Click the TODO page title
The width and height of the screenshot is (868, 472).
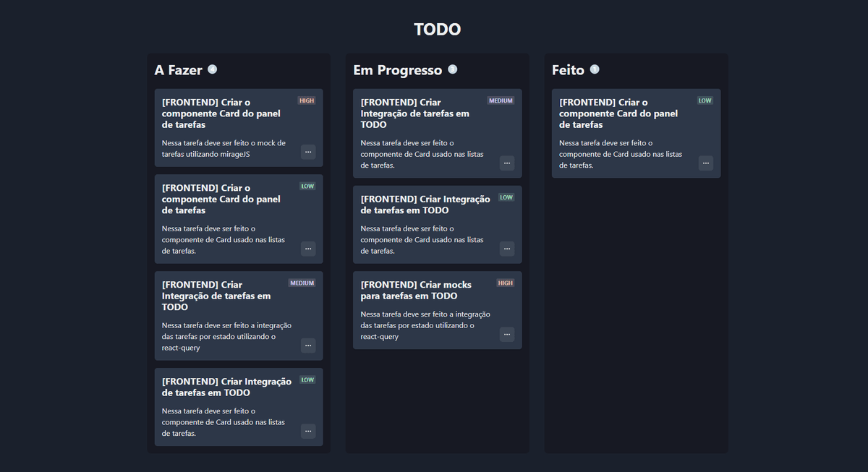(437, 29)
